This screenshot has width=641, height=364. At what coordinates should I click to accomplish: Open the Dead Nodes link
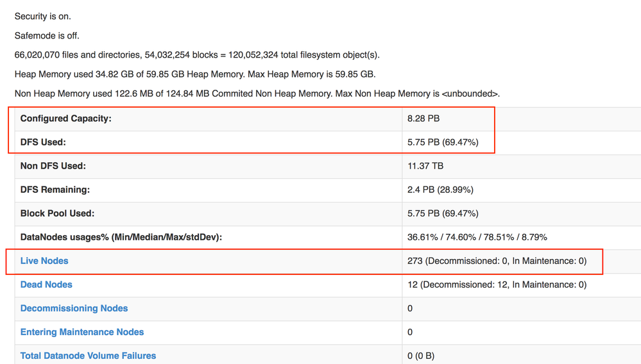click(x=46, y=285)
